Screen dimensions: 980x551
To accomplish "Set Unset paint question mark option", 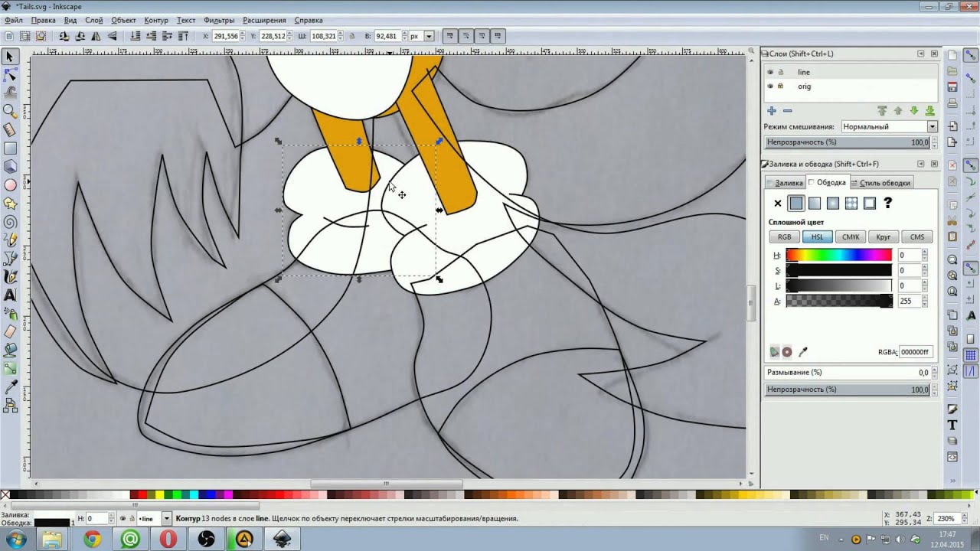I will pyautogui.click(x=888, y=204).
